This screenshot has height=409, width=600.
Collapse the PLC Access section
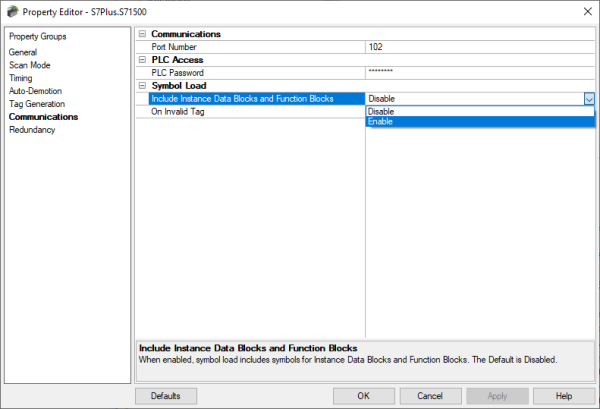(x=142, y=60)
